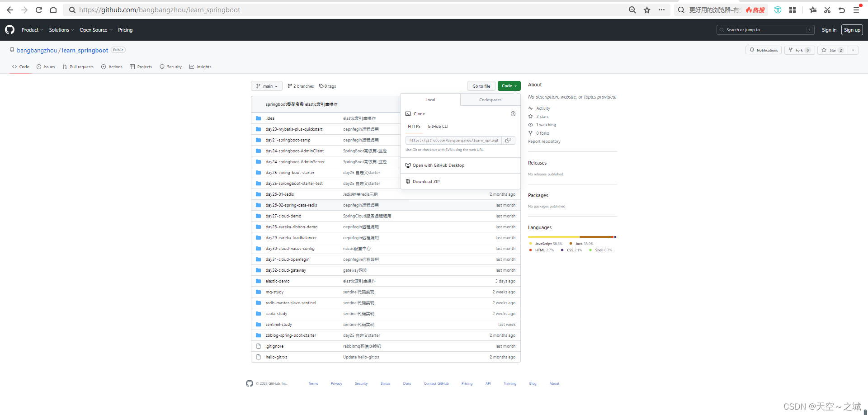
Task: Open the sentinel-study folder
Action: click(278, 325)
